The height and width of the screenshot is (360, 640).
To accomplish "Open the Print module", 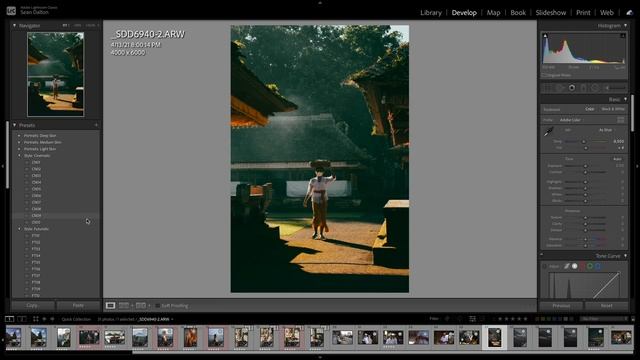I will (583, 13).
